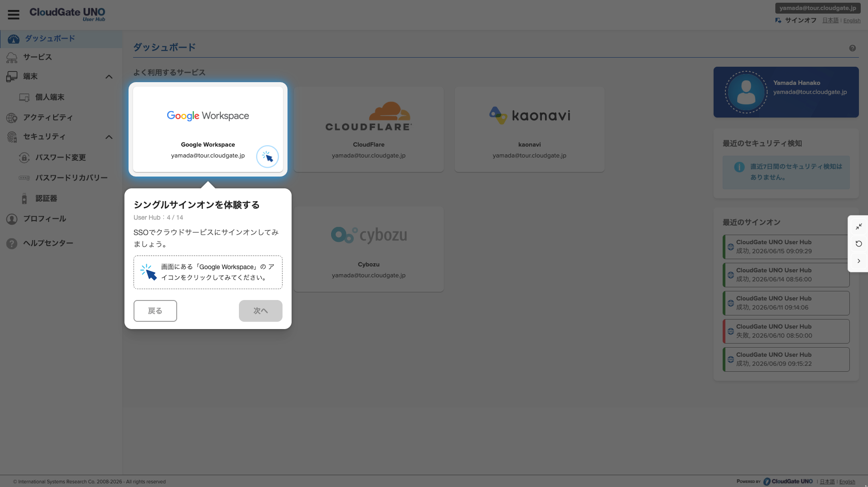Viewport: 868px width, 487px height.
Task: Click the pointer icon on Google Workspace card
Action: (267, 157)
